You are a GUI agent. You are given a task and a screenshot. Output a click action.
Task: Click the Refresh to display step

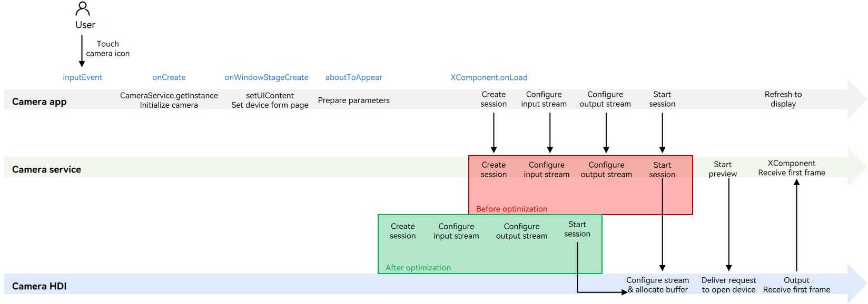tap(783, 99)
